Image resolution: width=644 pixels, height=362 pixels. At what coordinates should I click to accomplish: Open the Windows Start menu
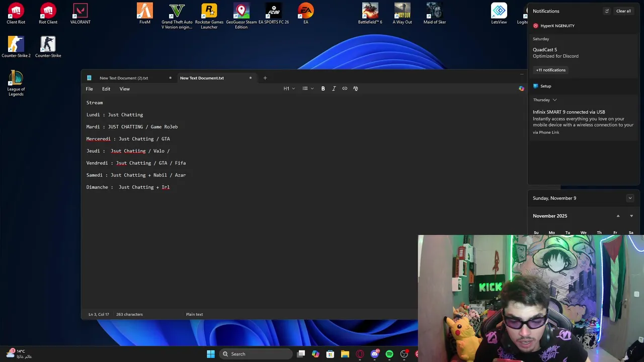coord(211,354)
